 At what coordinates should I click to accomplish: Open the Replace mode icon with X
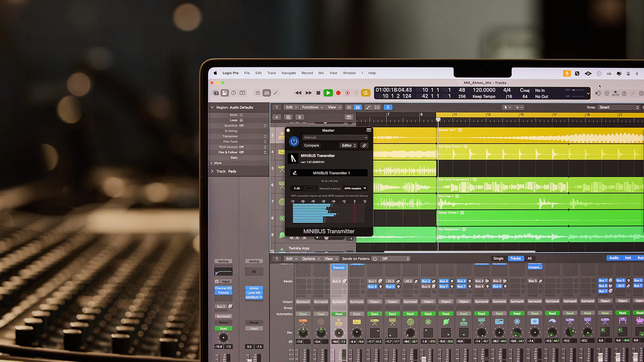coord(607,93)
